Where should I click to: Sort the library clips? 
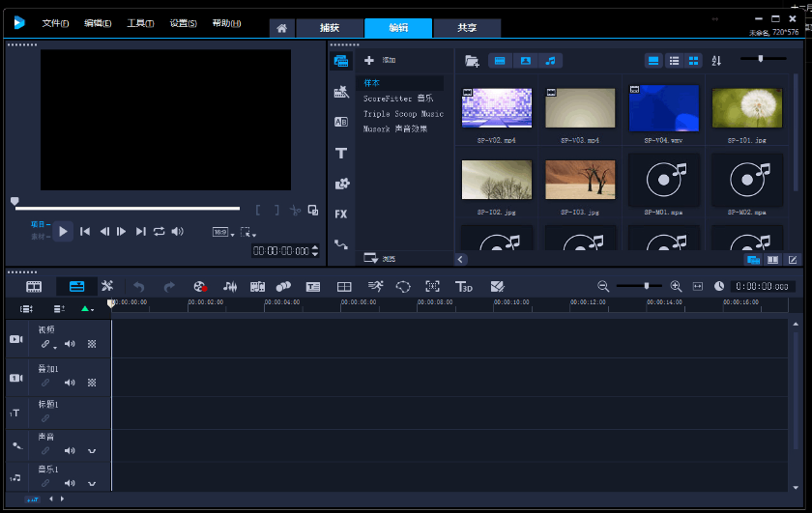pyautogui.click(x=716, y=61)
